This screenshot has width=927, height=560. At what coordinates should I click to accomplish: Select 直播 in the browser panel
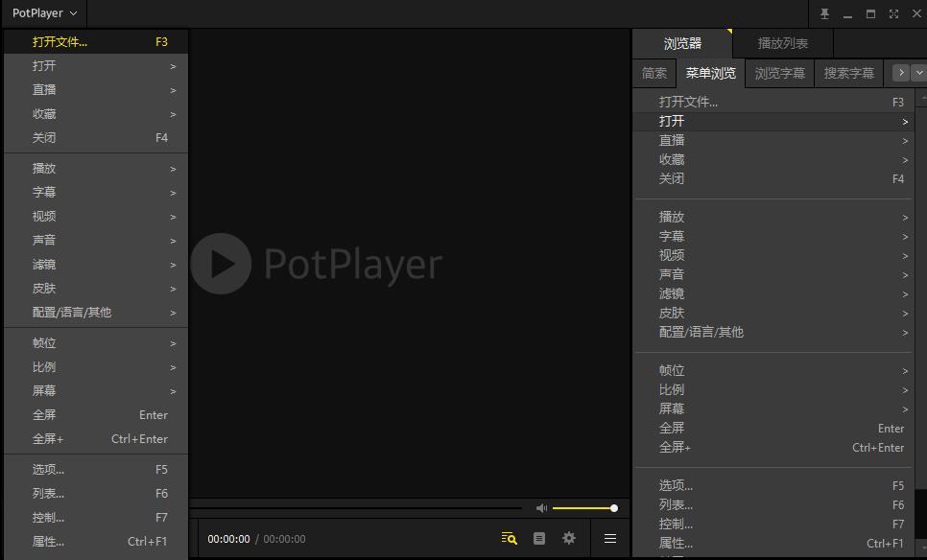[x=773, y=141]
